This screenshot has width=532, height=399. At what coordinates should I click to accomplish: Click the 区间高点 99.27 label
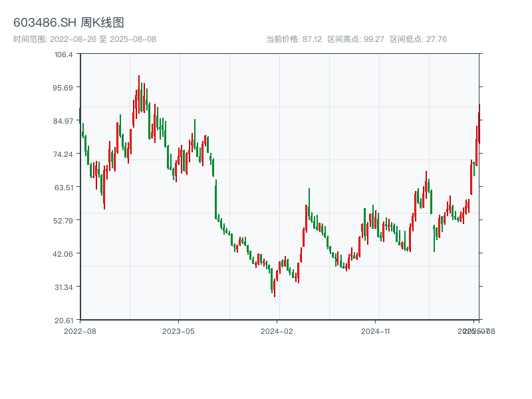tap(355, 39)
